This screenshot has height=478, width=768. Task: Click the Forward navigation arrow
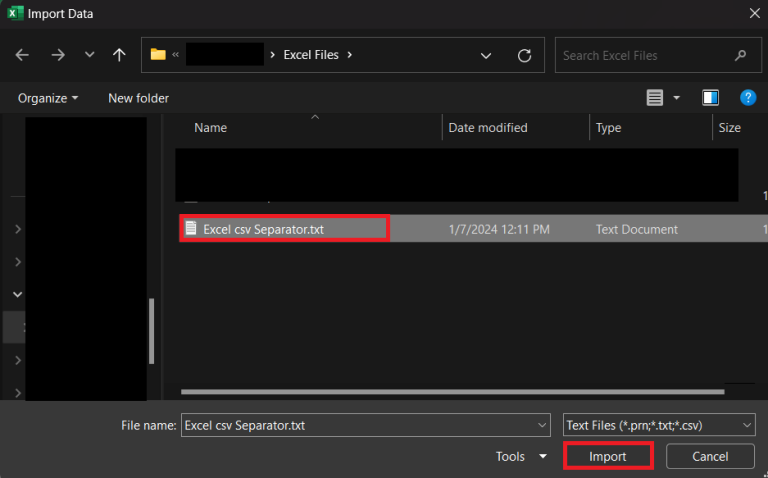click(x=57, y=56)
